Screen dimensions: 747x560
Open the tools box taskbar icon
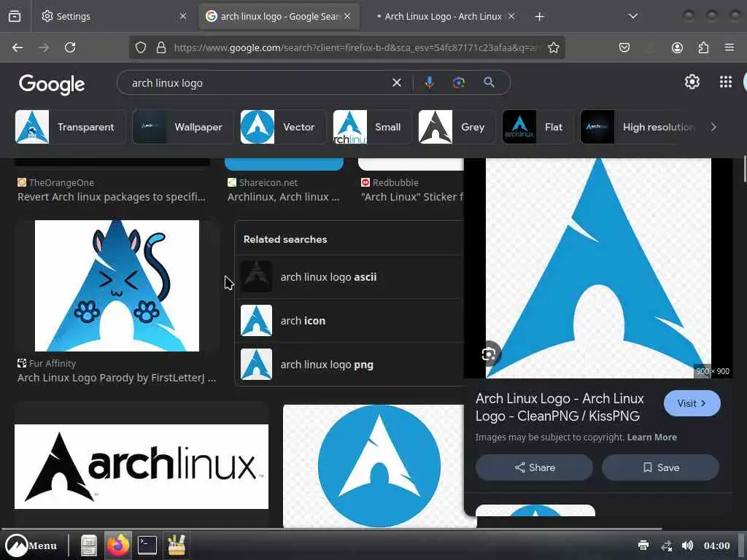[x=177, y=545]
